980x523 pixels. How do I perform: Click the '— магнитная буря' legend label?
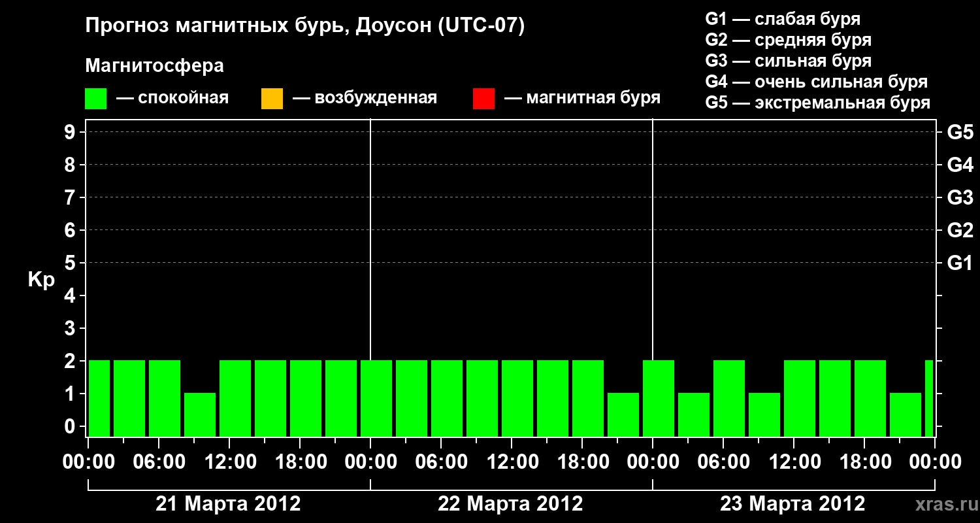(583, 98)
